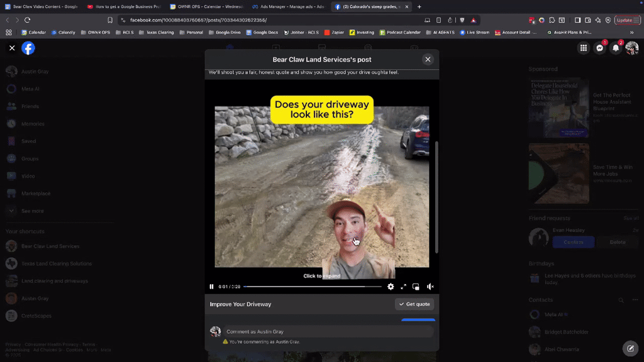Expand the minimized video with 'Click to expand'
This screenshot has width=644, height=362.
pos(321,275)
